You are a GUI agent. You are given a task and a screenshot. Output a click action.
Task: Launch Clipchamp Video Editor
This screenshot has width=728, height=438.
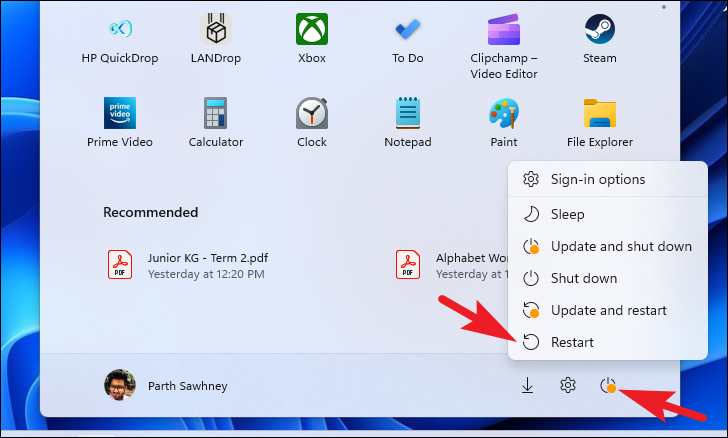click(504, 46)
